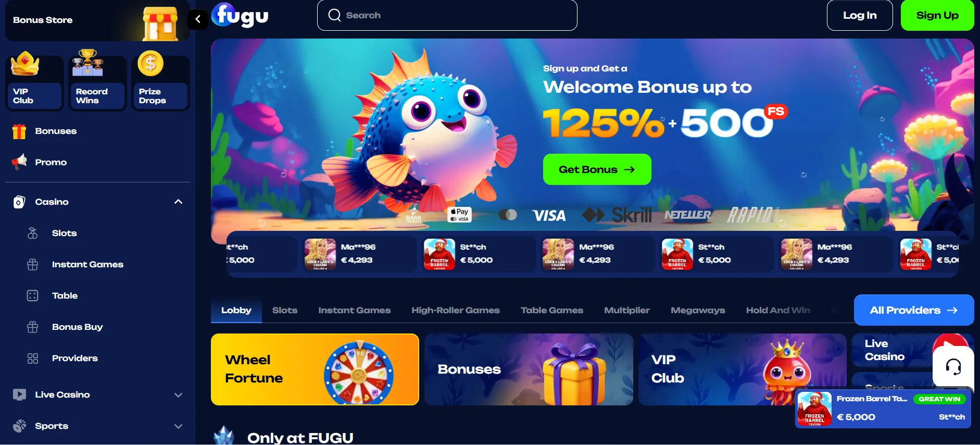
Task: Open VIP Club crown icon tile
Action: [x=34, y=82]
